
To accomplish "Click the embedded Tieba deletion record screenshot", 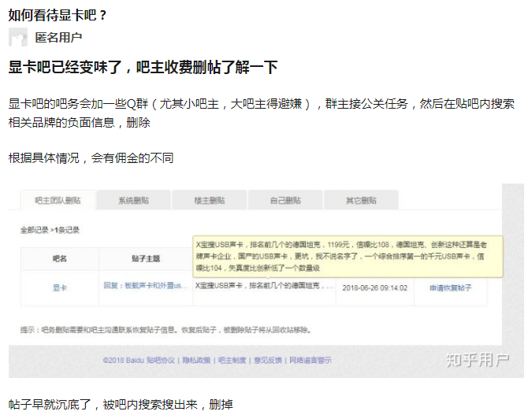I will click(266, 280).
